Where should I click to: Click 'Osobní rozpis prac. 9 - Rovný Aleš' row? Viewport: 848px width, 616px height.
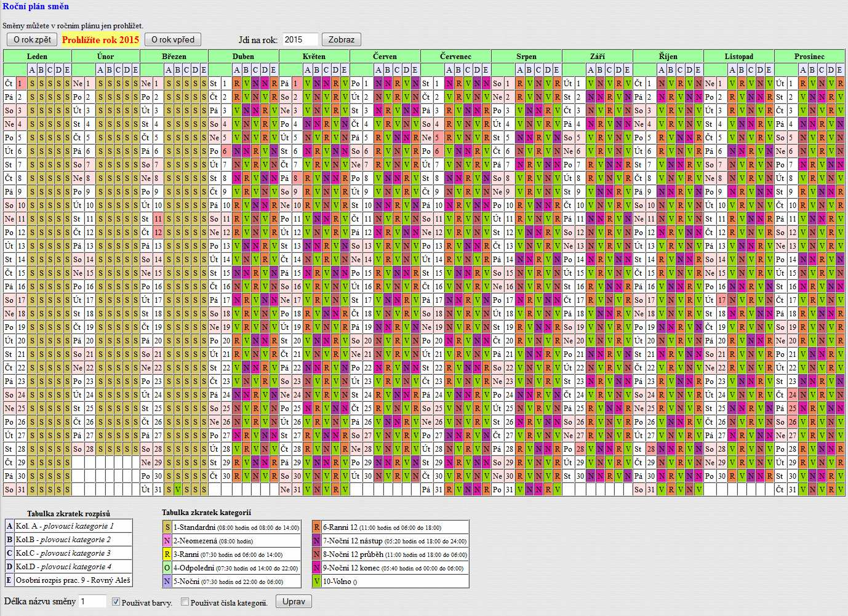tap(68, 580)
